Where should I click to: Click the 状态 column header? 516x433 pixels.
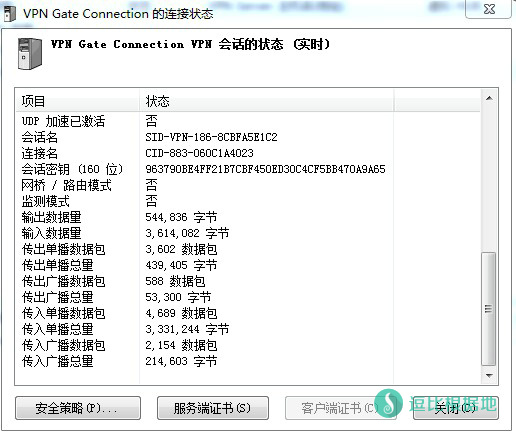click(266, 101)
